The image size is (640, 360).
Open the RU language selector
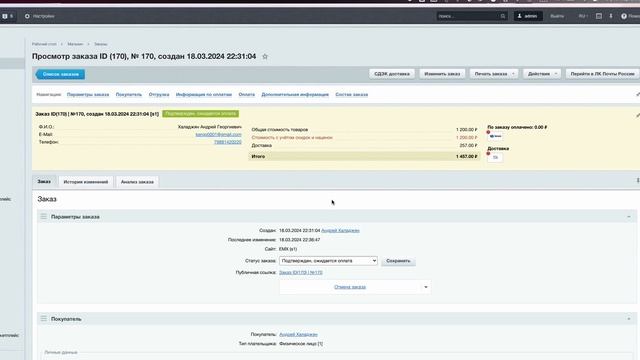583,16
